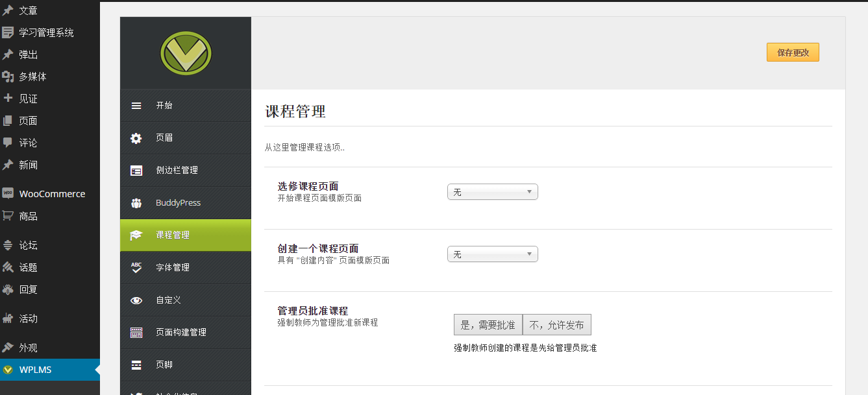Click the graduation cap icon for 课程管理
868x395 pixels.
tap(136, 235)
